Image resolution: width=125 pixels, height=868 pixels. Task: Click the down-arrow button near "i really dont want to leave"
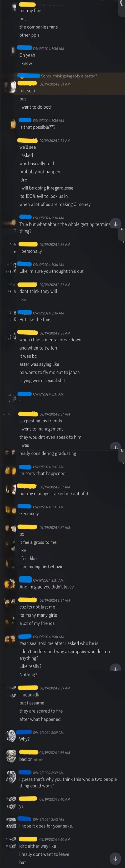pos(115,858)
